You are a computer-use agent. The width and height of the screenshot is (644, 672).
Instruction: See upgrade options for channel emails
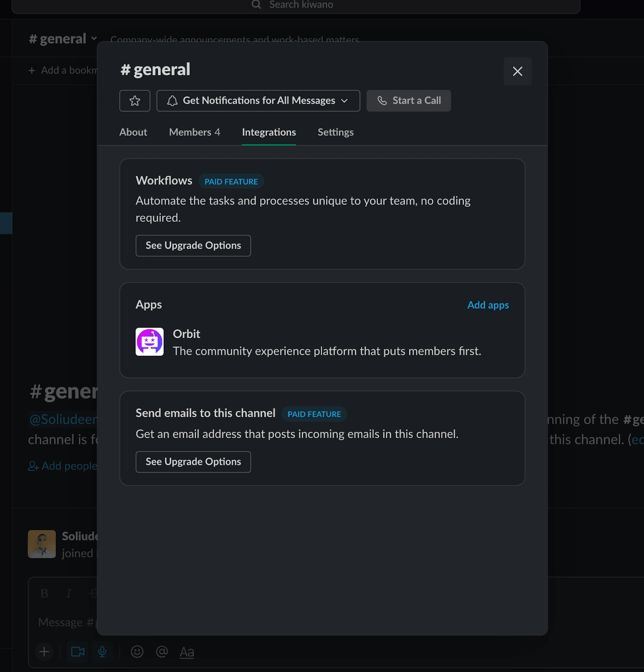click(x=193, y=462)
